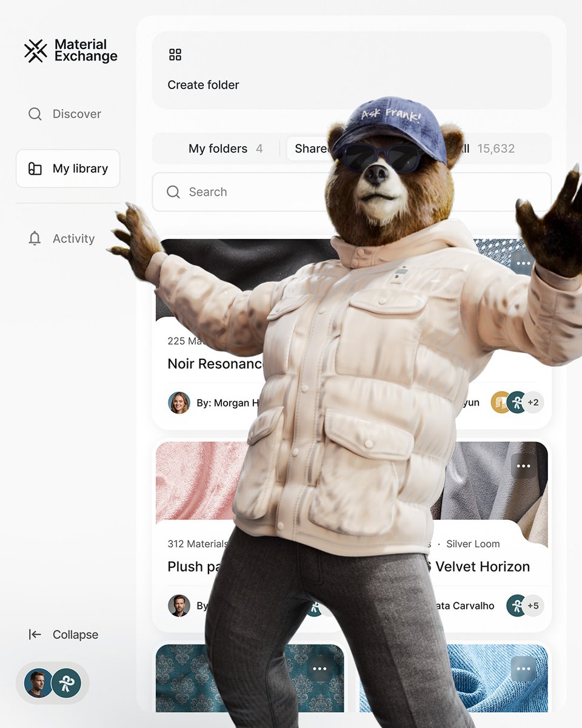Open more options on the top-right card
The image size is (582, 728).
click(x=523, y=263)
